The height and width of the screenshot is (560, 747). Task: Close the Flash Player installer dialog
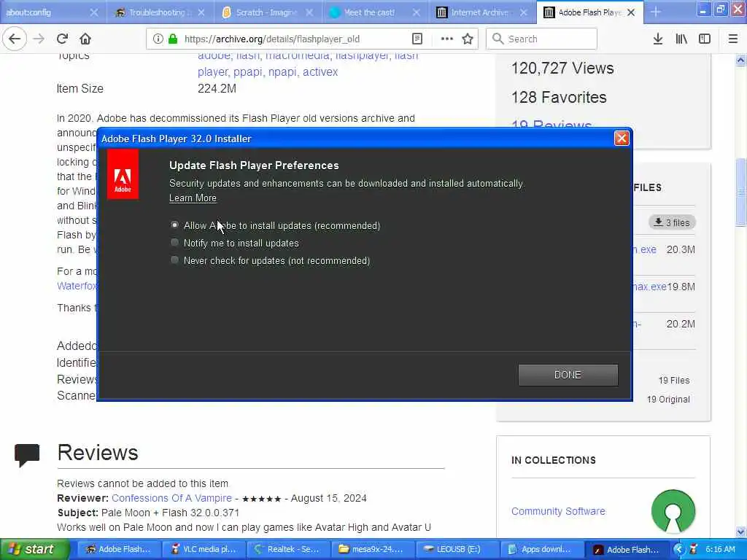pos(622,138)
